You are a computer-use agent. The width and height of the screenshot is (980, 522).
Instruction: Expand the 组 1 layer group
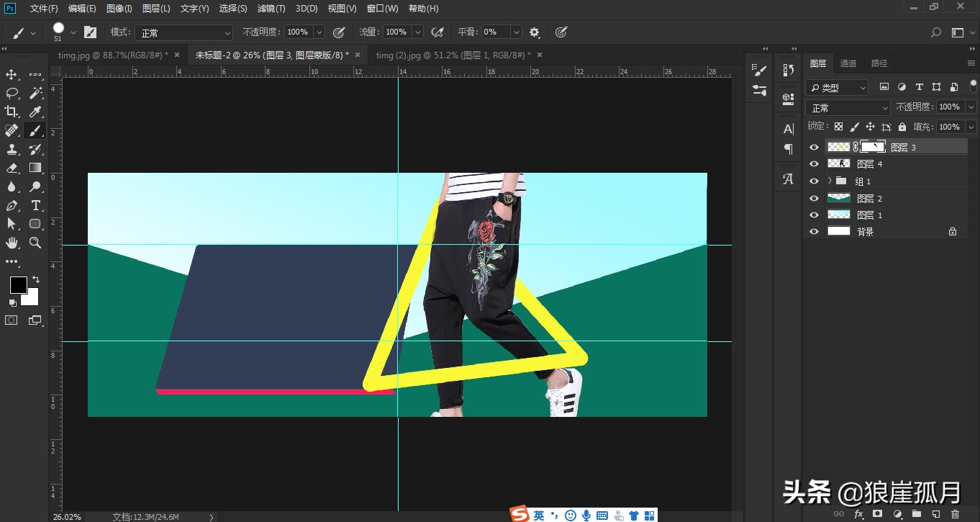tap(830, 181)
